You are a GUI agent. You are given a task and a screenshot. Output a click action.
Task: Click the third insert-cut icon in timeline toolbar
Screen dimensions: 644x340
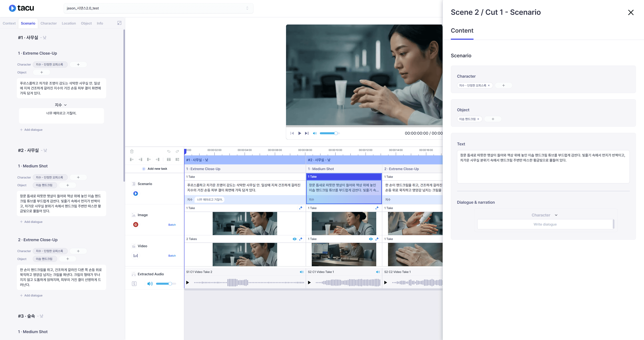click(x=149, y=159)
